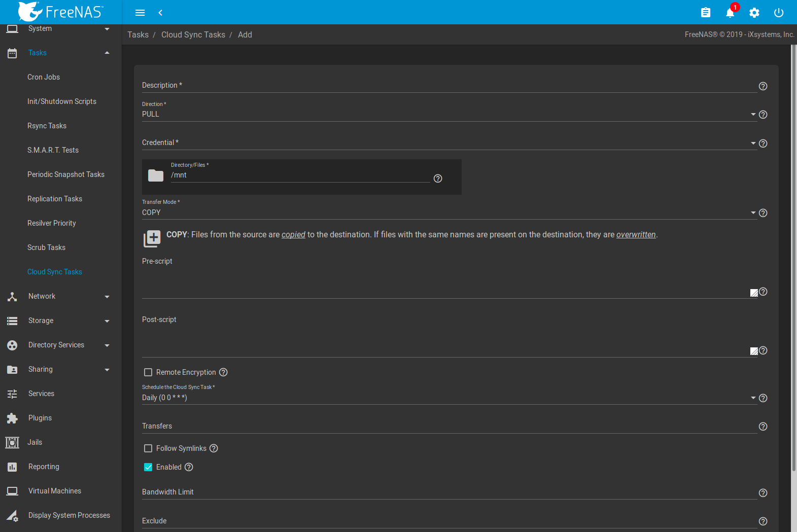
Task: Open Resilver Priority
Action: [x=52, y=223]
